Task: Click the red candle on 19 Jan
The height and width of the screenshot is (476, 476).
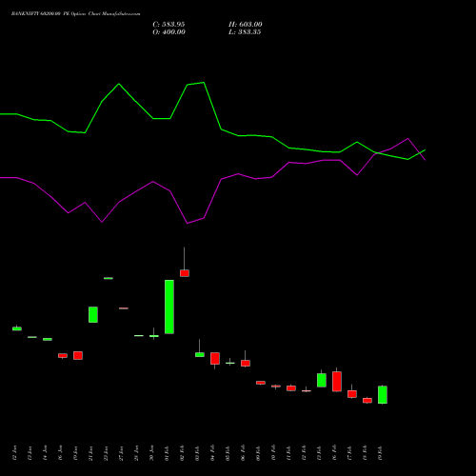Action: 78,355
